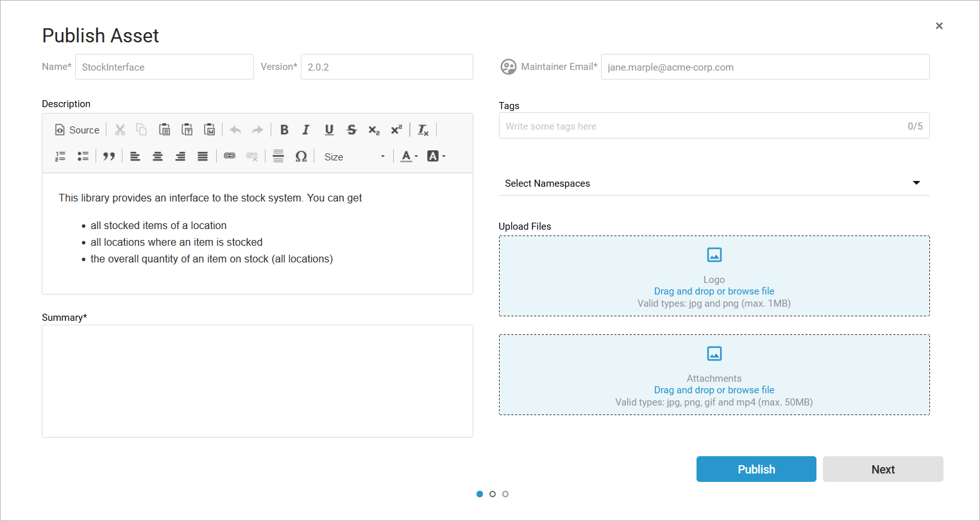Click the remove format icon
980x521 pixels.
click(x=423, y=130)
